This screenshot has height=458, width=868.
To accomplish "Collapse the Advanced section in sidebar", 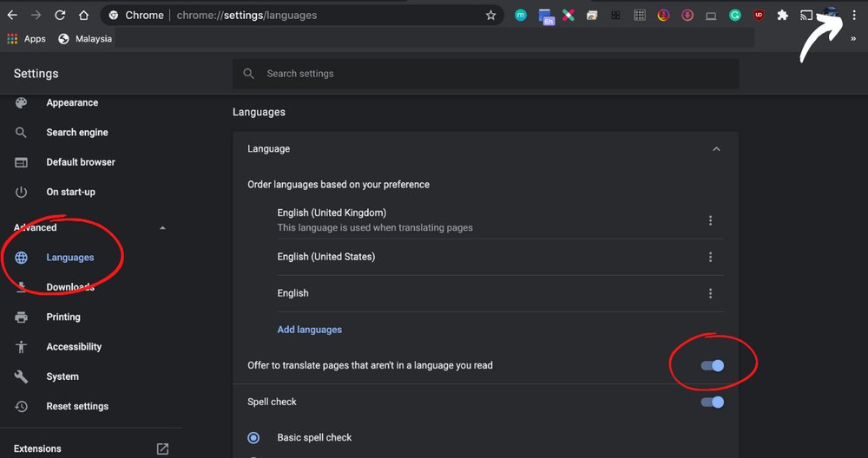I will tap(162, 228).
